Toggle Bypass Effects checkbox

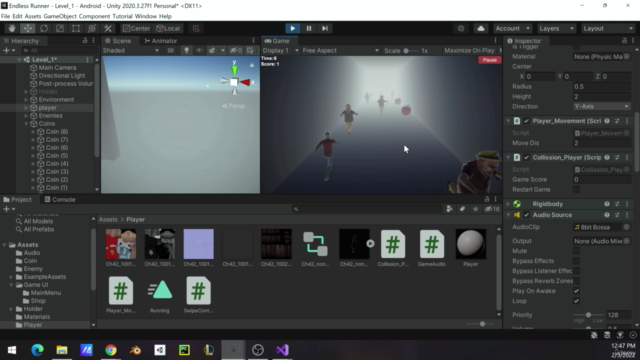point(576,261)
